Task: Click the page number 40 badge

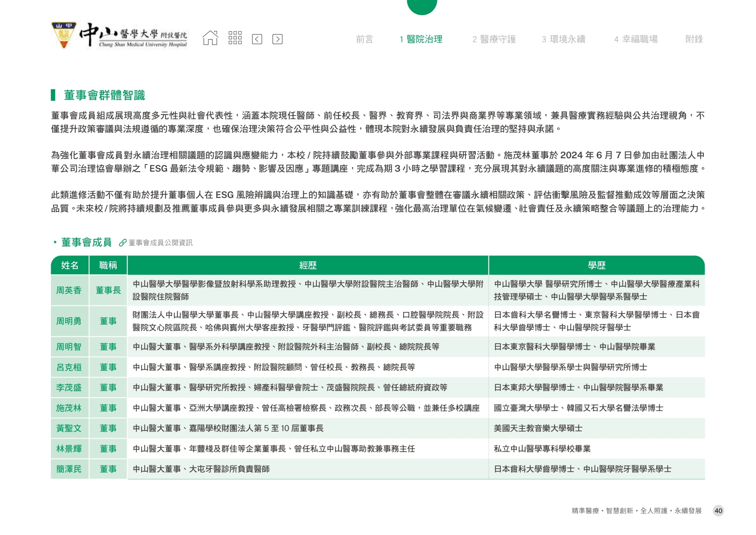Action: pyautogui.click(x=718, y=511)
